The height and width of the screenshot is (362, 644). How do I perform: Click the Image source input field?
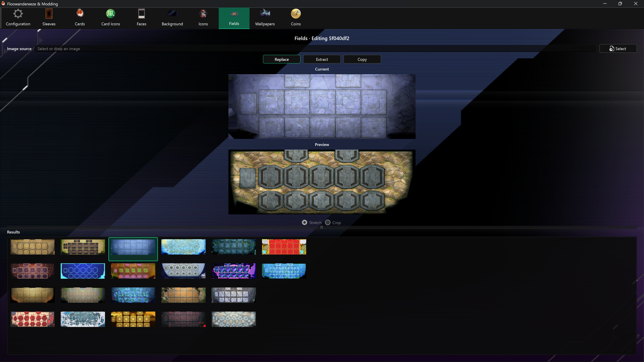[315, 48]
